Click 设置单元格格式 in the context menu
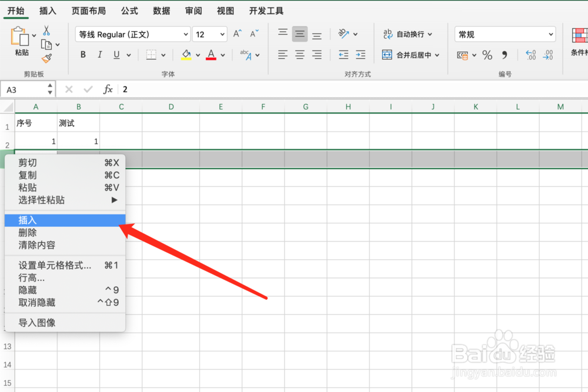Image resolution: width=588 pixels, height=392 pixels. (x=52, y=265)
